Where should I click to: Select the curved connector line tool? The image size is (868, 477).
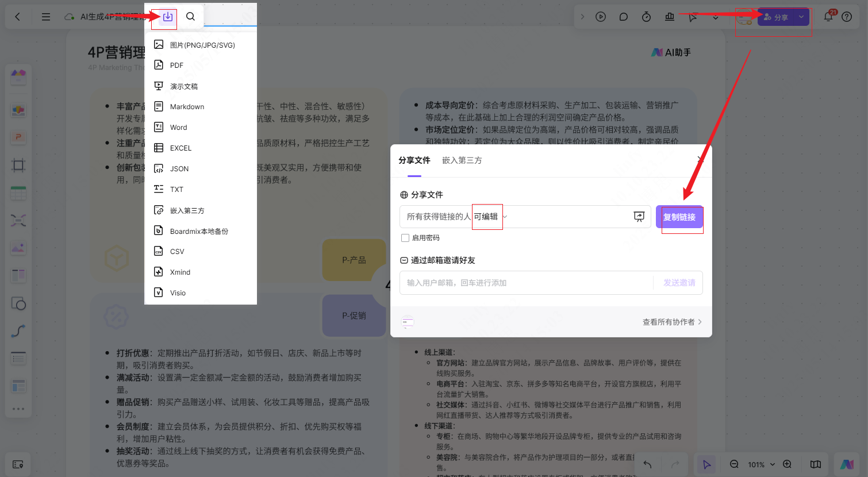18,331
